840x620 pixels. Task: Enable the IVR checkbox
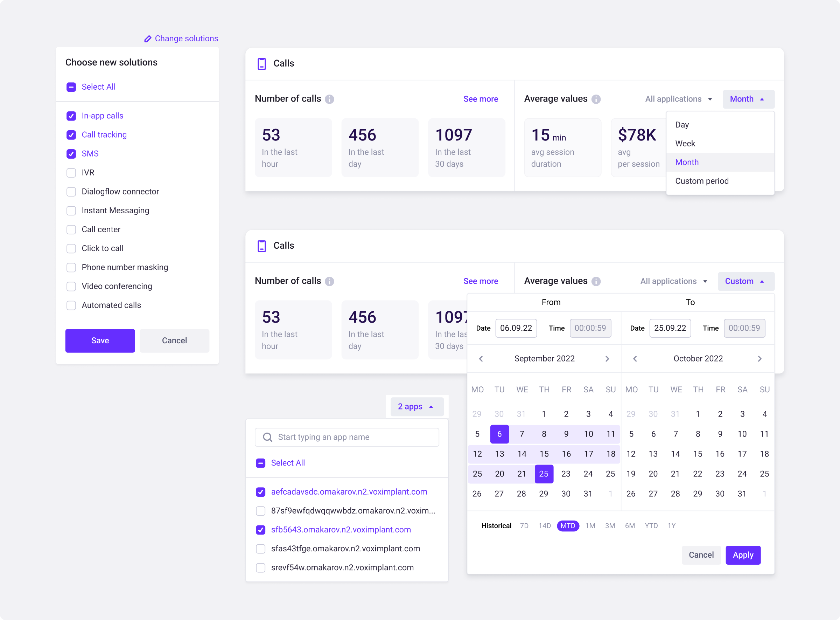click(71, 173)
